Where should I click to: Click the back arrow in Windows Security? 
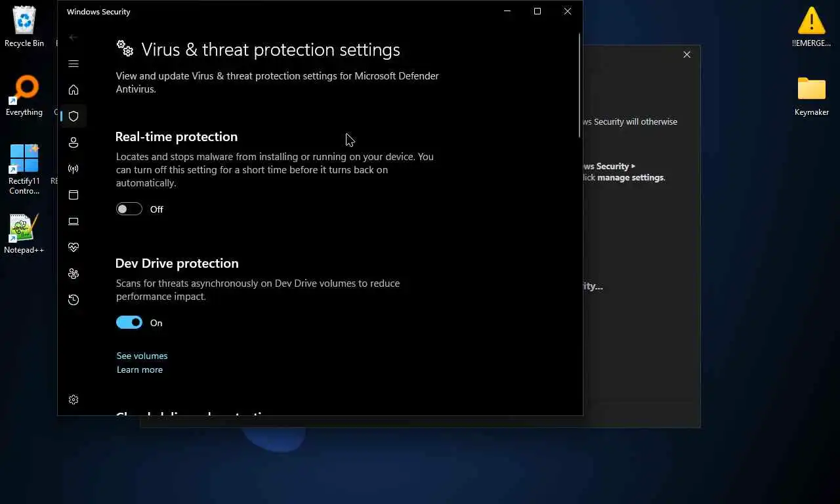tap(73, 37)
